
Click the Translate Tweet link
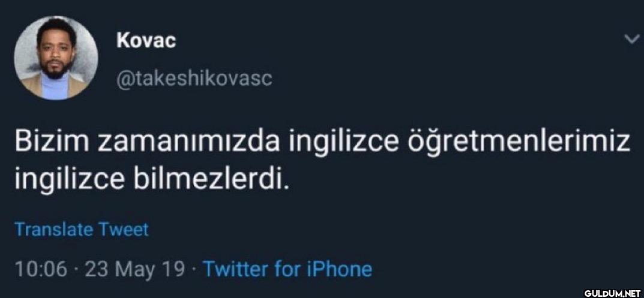click(80, 230)
